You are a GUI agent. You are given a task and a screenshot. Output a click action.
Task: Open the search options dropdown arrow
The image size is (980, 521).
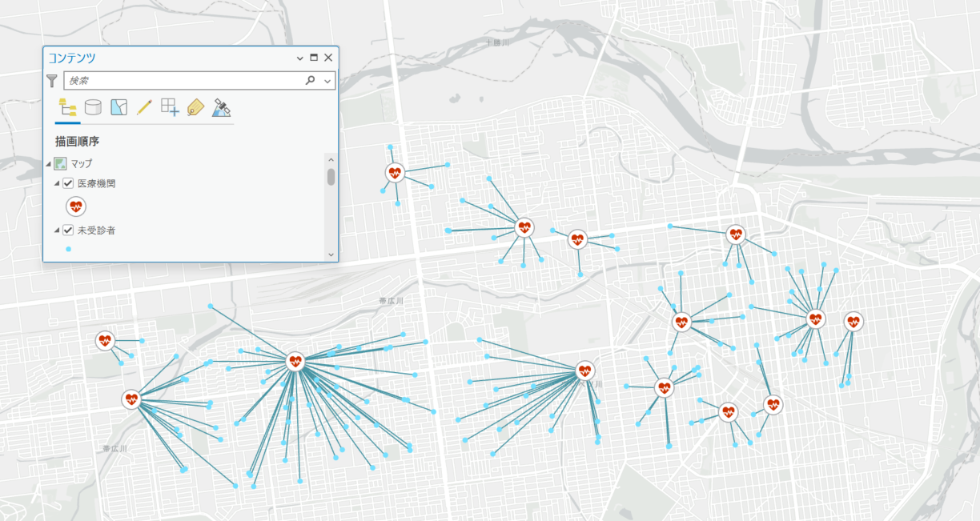pos(327,81)
